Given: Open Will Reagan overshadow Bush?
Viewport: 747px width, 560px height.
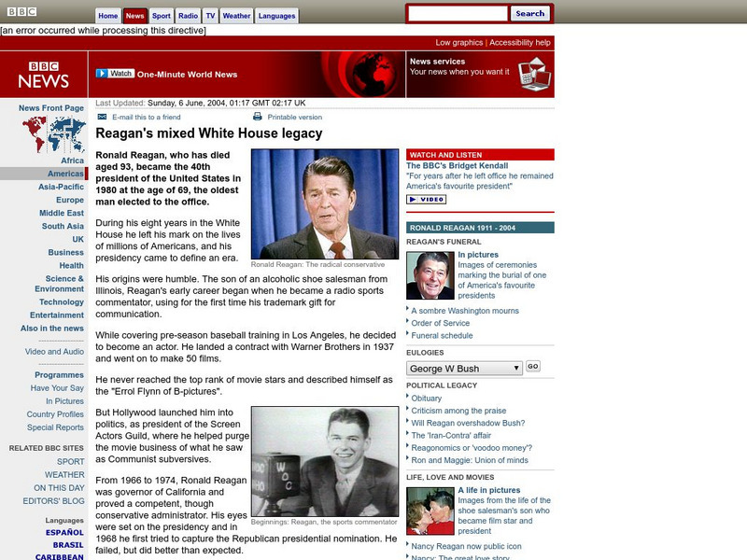Looking at the screenshot, I should 468,423.
